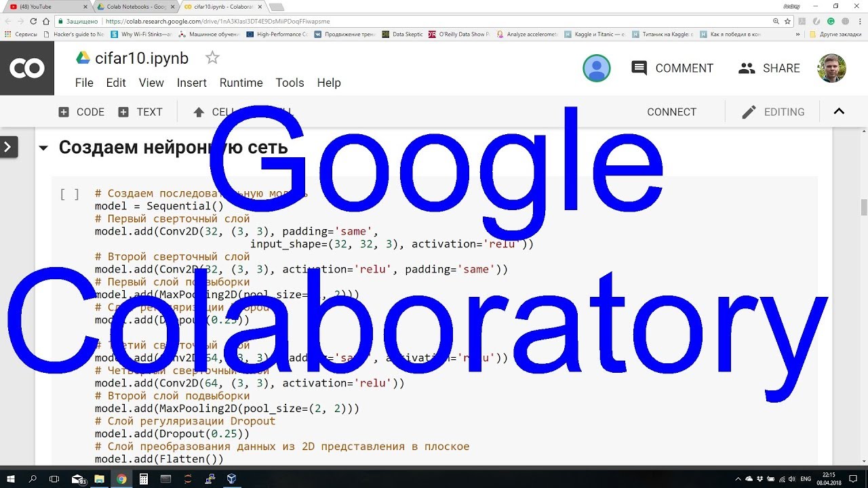Switch the ENG input language
This screenshot has width=868, height=488.
806,479
